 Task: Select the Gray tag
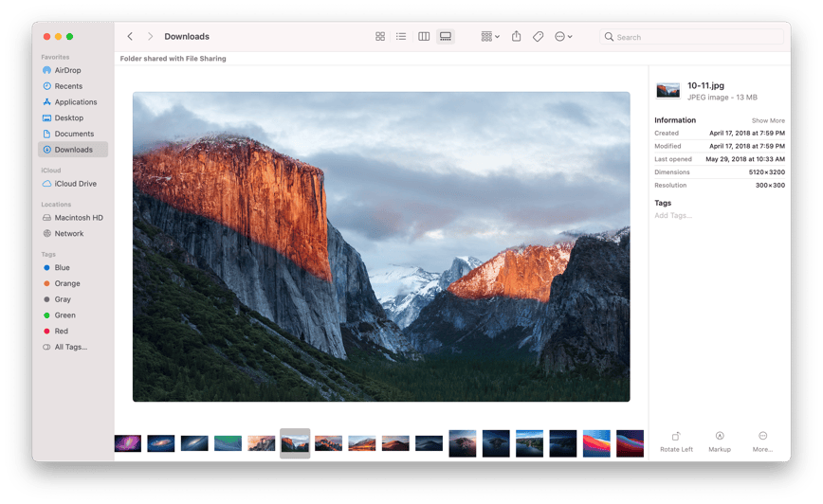coord(73,299)
